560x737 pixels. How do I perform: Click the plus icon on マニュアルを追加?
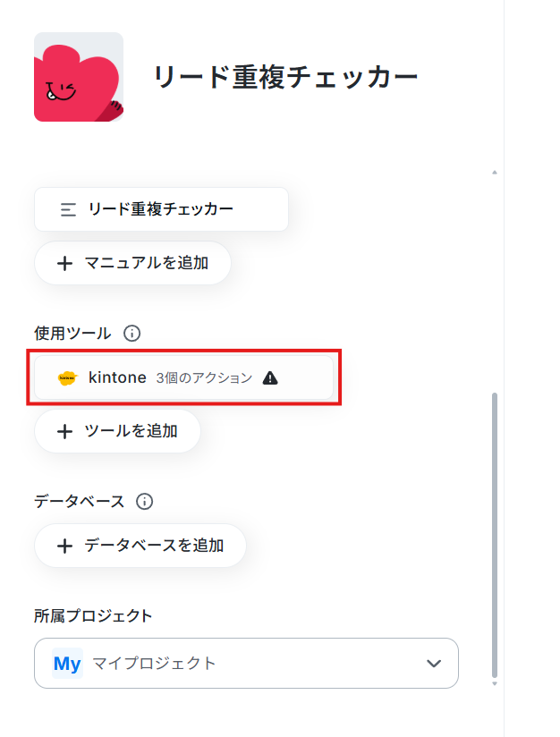click(64, 263)
